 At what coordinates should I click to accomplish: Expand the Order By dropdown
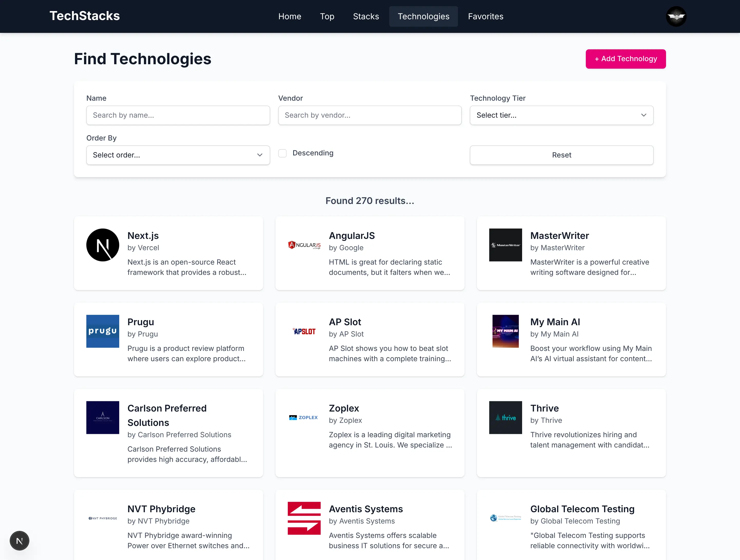tap(178, 155)
